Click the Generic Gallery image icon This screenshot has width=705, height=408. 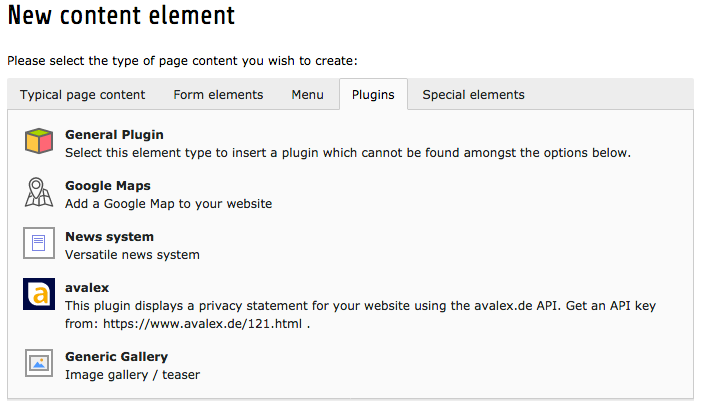tap(39, 363)
